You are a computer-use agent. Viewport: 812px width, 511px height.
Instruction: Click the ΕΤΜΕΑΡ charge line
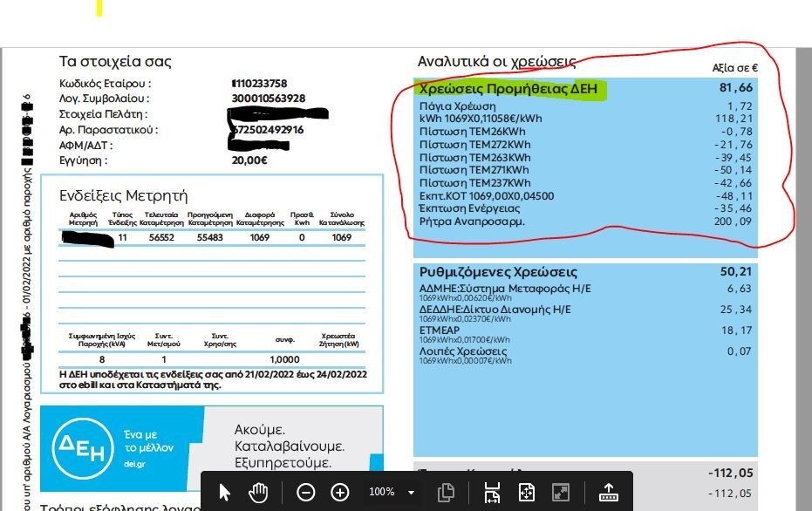point(440,330)
